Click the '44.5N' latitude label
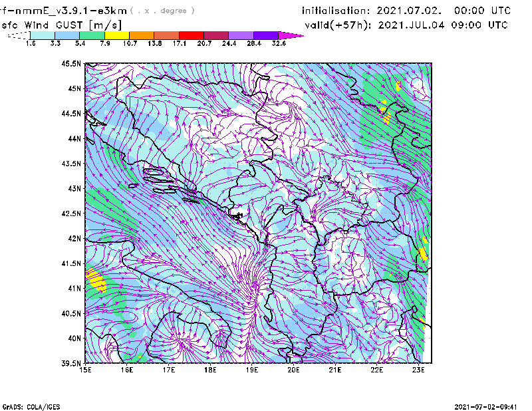This screenshot has width=532, height=411. pos(71,113)
